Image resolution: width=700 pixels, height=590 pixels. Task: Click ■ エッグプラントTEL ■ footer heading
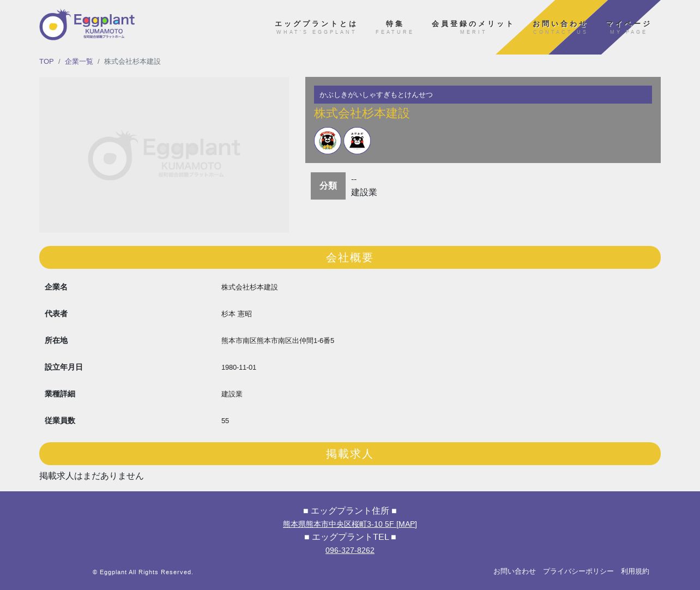point(350,537)
